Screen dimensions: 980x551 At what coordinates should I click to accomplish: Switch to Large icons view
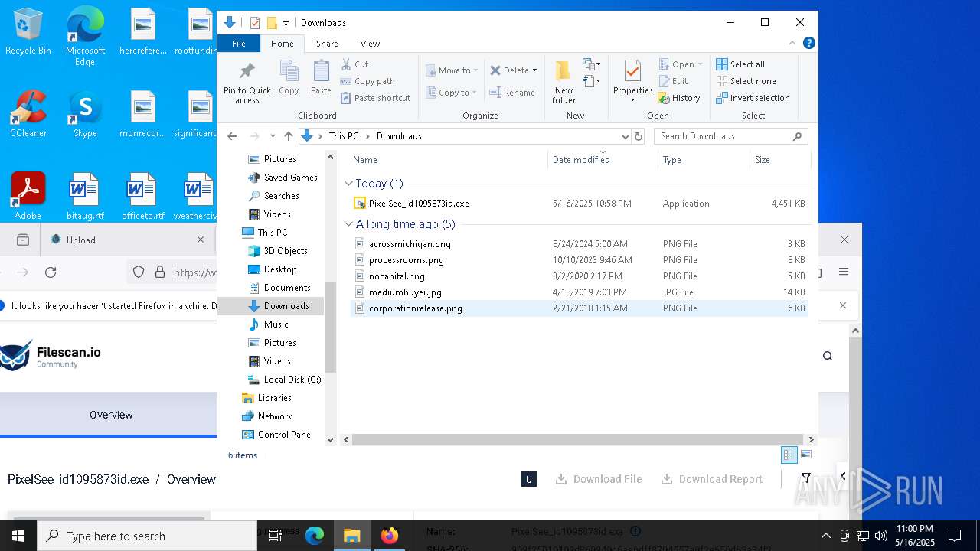[805, 455]
